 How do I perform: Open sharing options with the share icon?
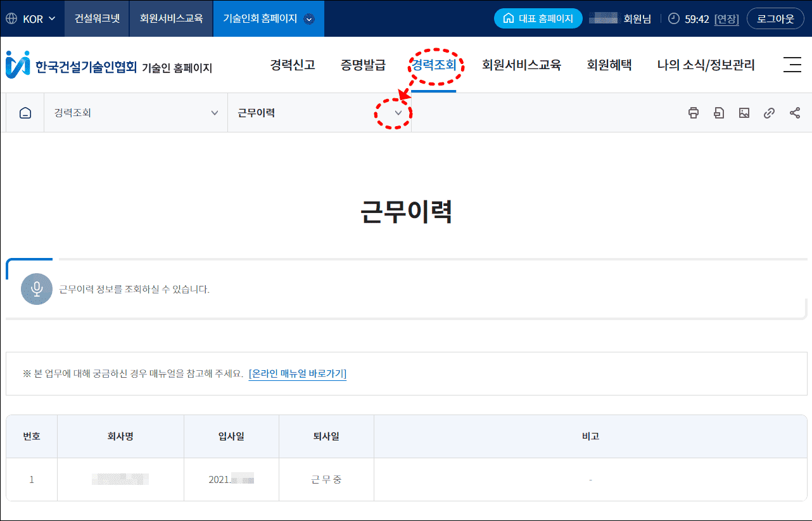pyautogui.click(x=795, y=113)
